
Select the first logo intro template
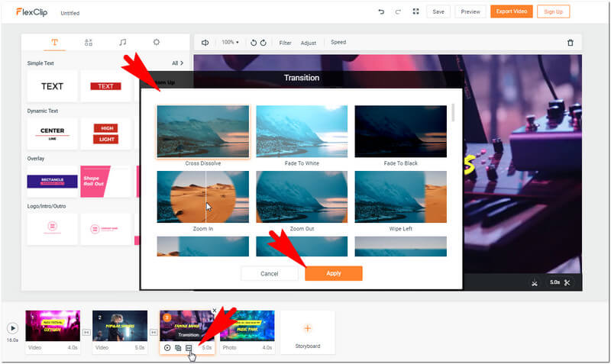pyautogui.click(x=52, y=229)
